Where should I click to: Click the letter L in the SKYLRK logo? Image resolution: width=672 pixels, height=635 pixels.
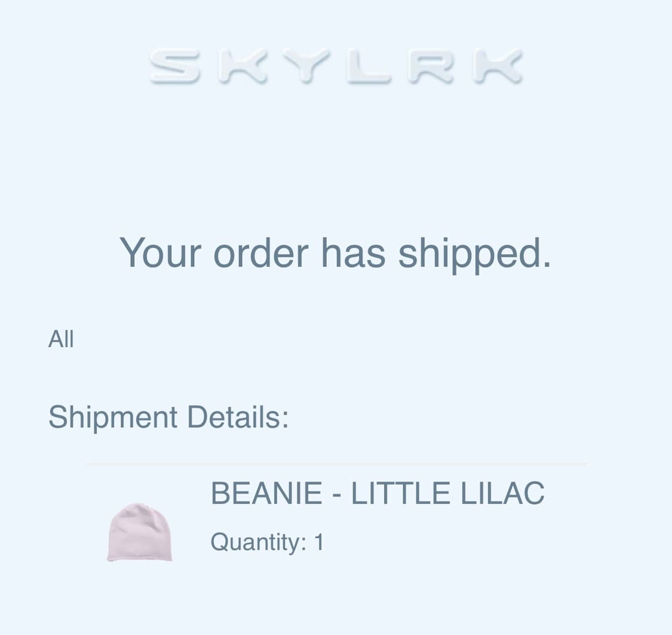coord(370,66)
